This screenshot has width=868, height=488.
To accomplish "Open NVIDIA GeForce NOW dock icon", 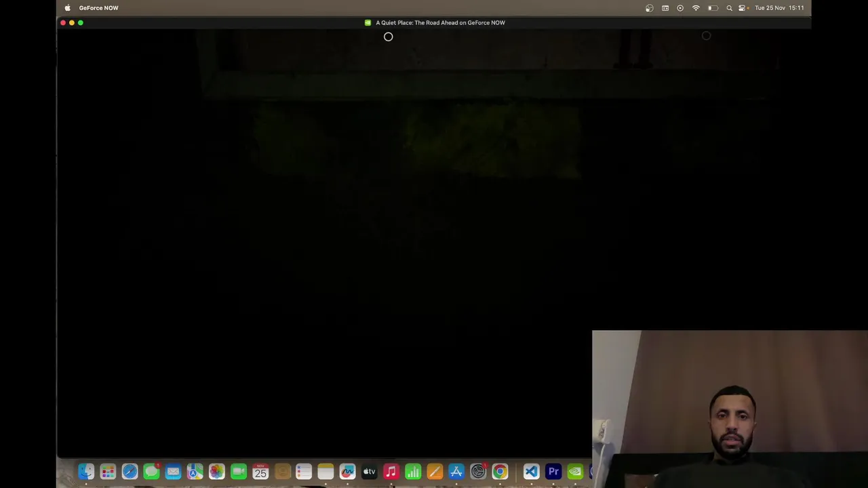I will pos(575,472).
